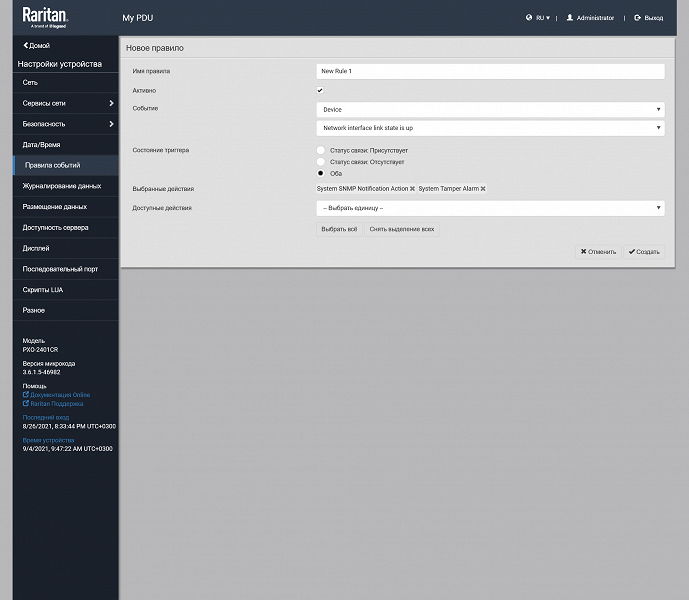This screenshot has height=600, width=689.
Task: Click the Последний вход label
Action: tap(46, 417)
